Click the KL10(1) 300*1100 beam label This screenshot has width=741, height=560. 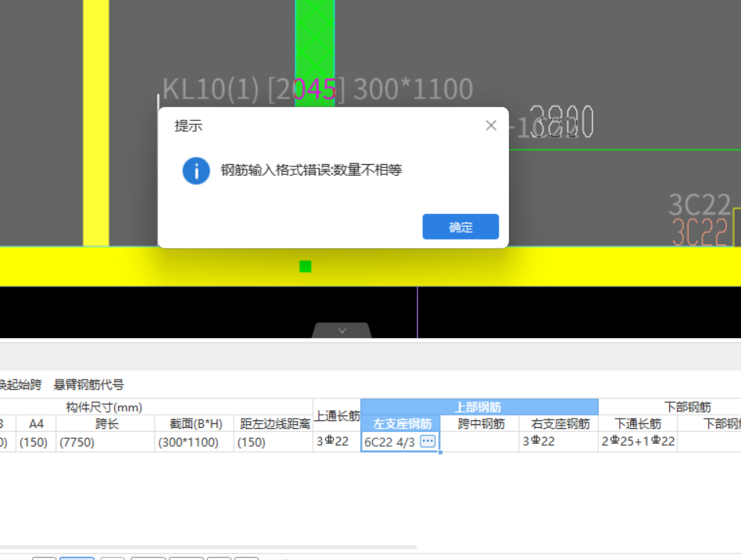[317, 89]
